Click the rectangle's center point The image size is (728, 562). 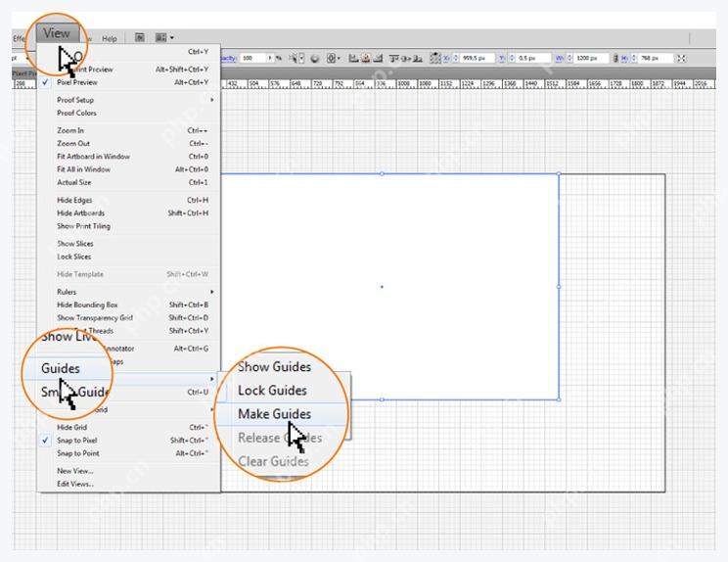click(383, 287)
